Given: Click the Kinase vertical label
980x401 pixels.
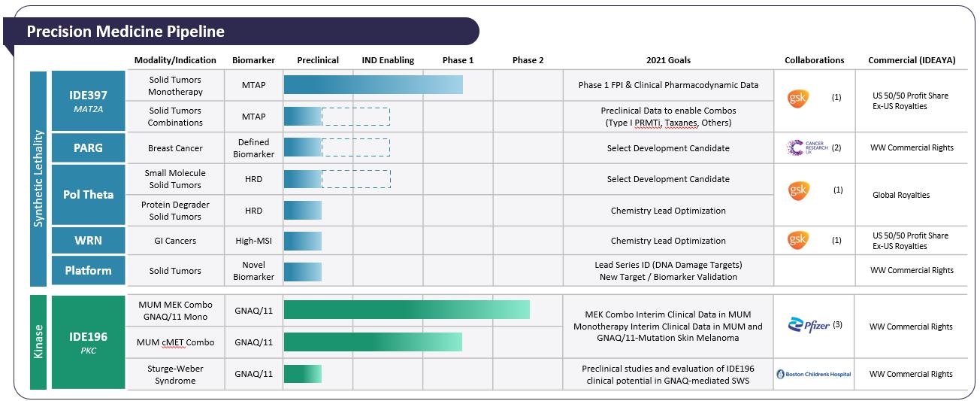Looking at the screenshot, I should click(39, 342).
